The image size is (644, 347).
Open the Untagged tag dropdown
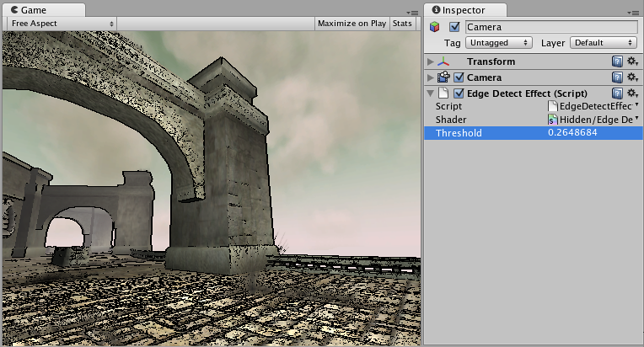pyautogui.click(x=499, y=43)
